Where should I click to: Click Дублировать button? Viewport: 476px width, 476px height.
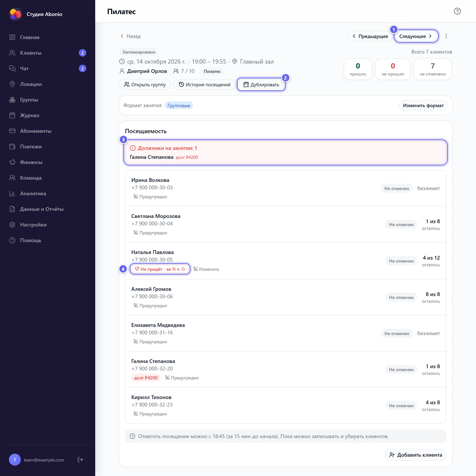261,84
